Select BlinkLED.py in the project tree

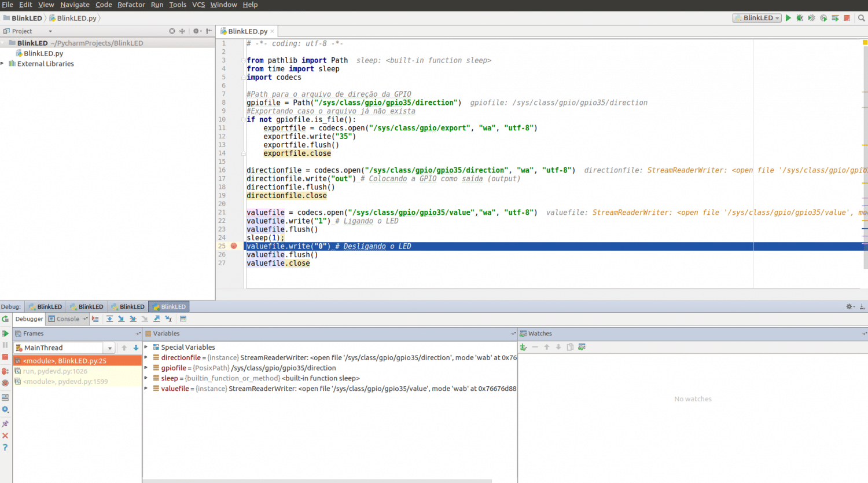[43, 53]
